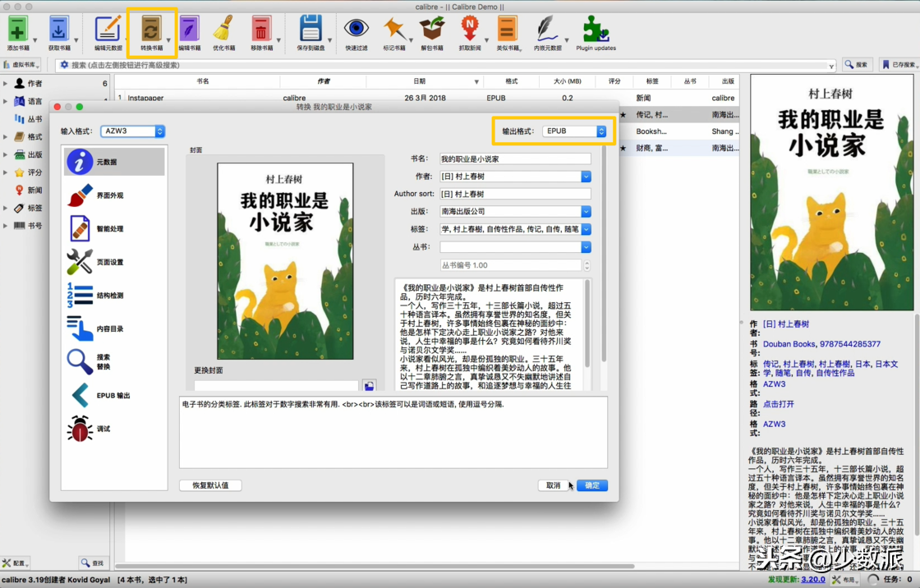Open the Quickview eye icon
The width and height of the screenshot is (920, 588).
click(356, 28)
